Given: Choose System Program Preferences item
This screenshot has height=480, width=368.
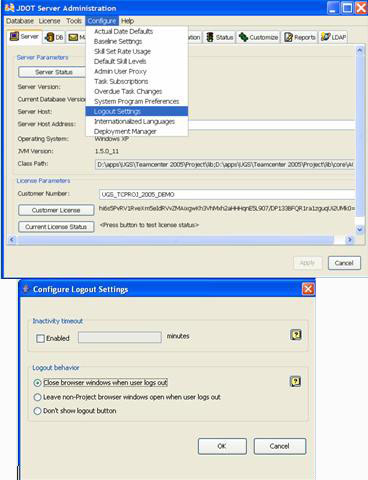Looking at the screenshot, I should pos(137,101).
